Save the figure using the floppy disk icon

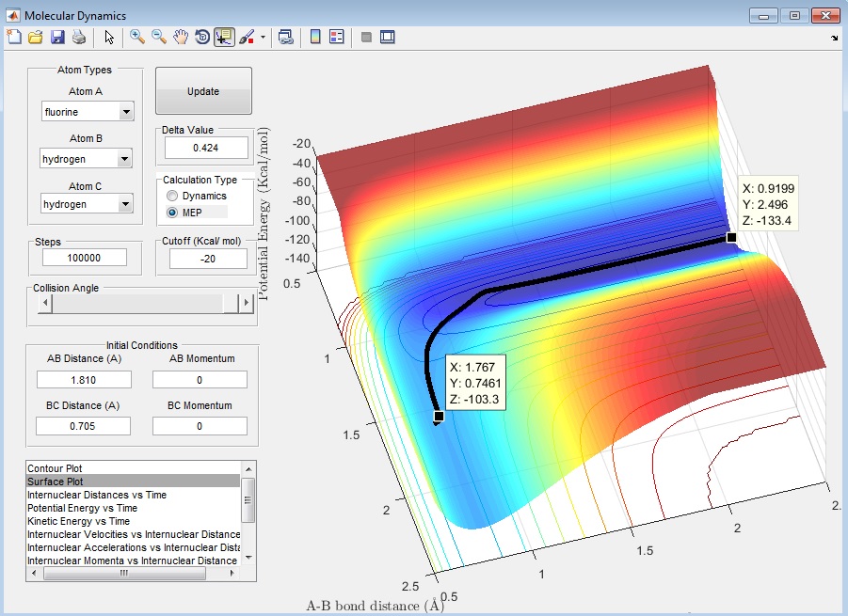point(56,38)
